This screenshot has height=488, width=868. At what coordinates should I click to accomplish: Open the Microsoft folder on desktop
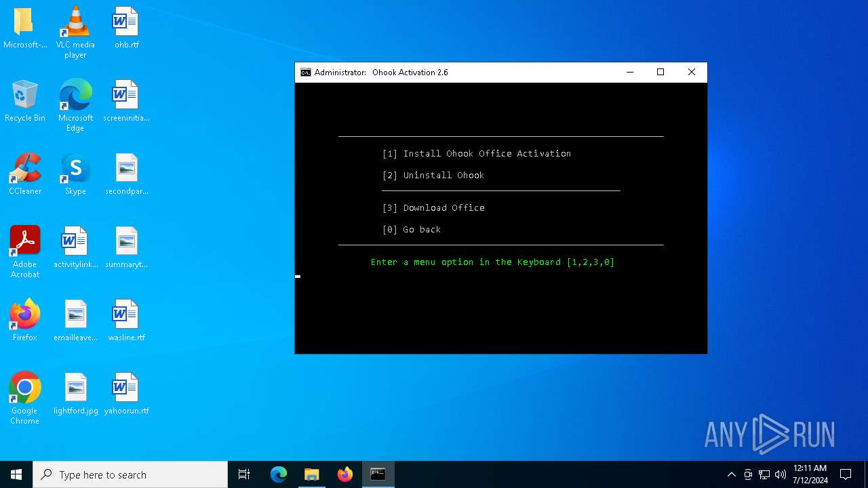click(25, 28)
